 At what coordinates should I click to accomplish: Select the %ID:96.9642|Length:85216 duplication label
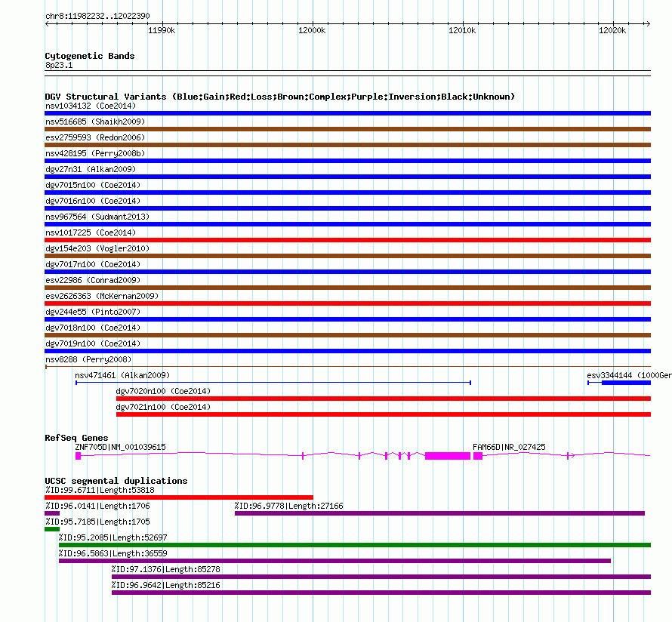click(x=166, y=585)
